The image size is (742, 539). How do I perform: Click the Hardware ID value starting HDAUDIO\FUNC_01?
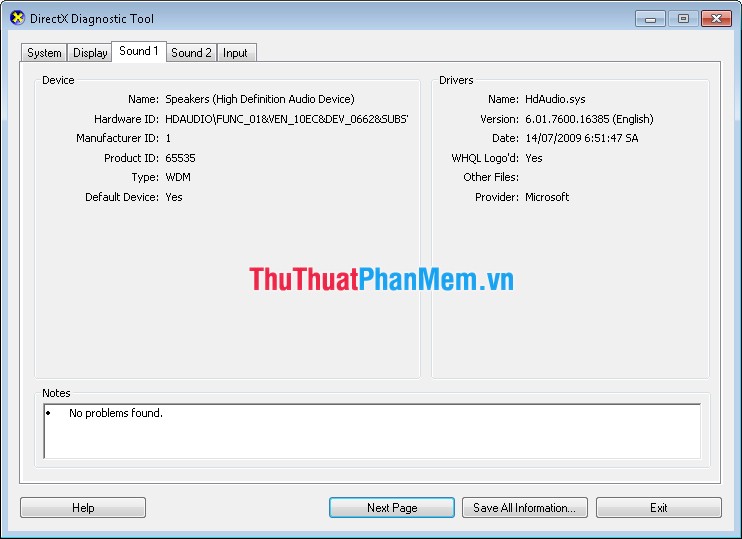coord(287,119)
